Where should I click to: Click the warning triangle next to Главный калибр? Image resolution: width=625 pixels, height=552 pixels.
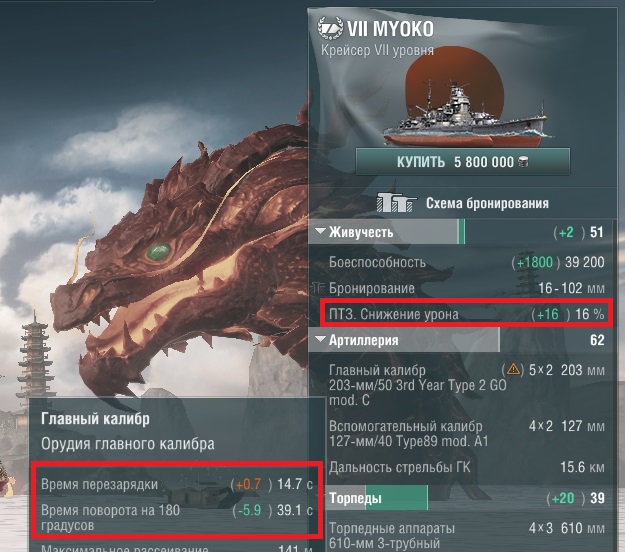click(x=513, y=369)
